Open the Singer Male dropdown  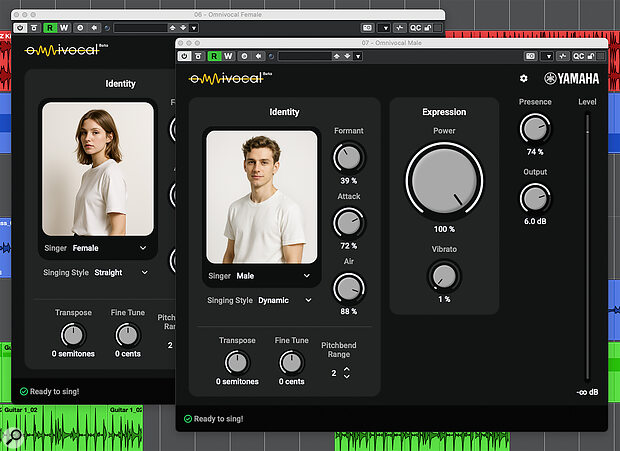(262, 276)
